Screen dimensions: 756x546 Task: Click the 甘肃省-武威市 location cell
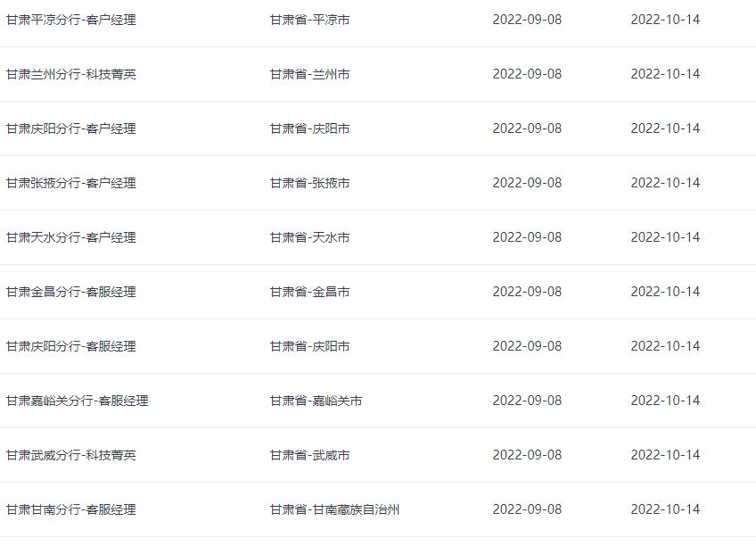pyautogui.click(x=309, y=456)
